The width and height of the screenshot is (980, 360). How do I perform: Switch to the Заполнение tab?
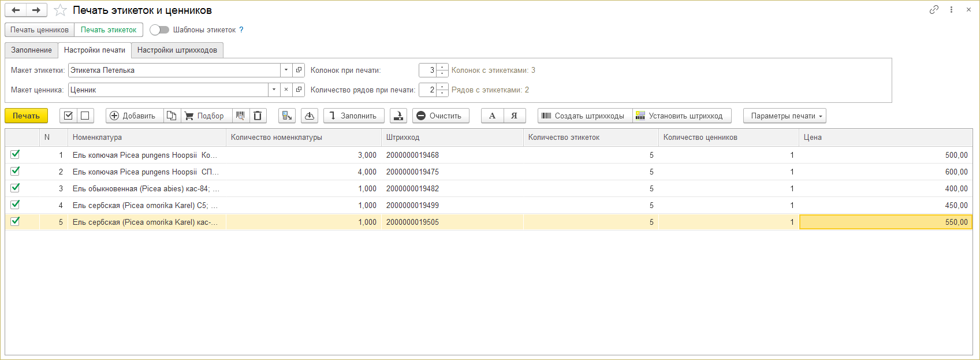pyautogui.click(x=31, y=50)
